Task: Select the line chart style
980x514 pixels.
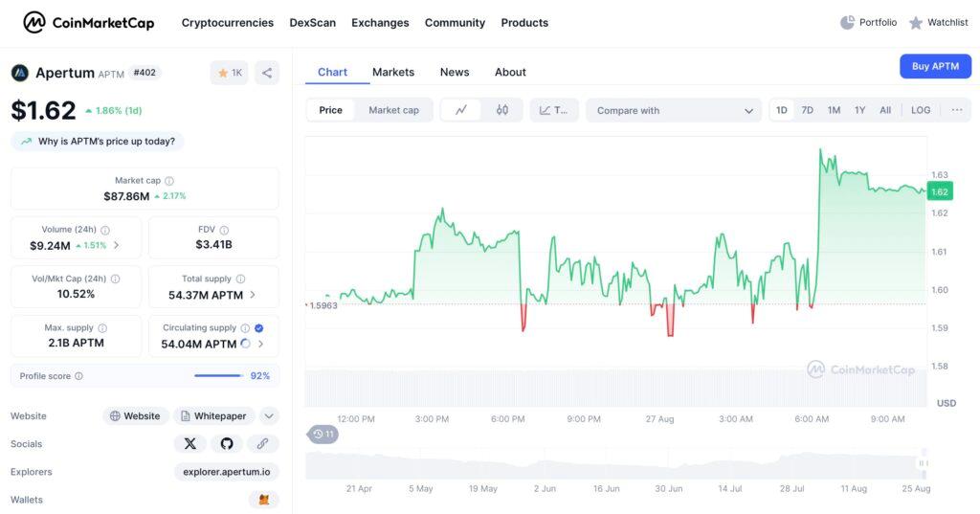Action: point(461,110)
